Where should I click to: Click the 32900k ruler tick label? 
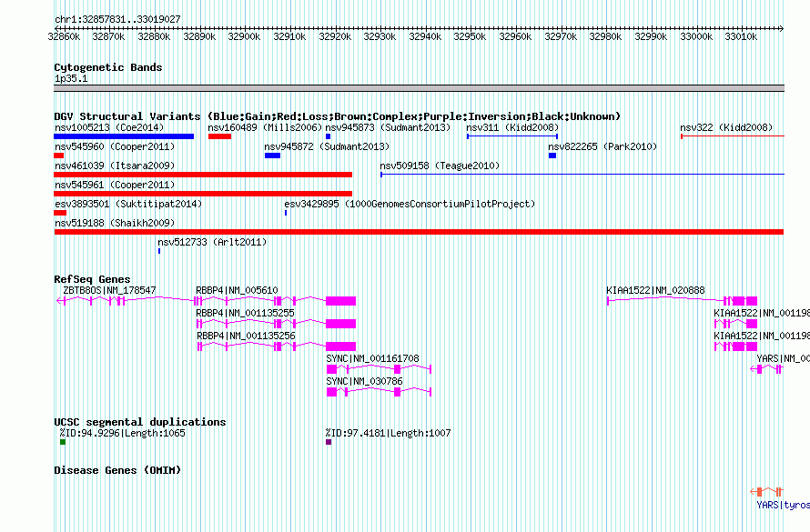(244, 36)
